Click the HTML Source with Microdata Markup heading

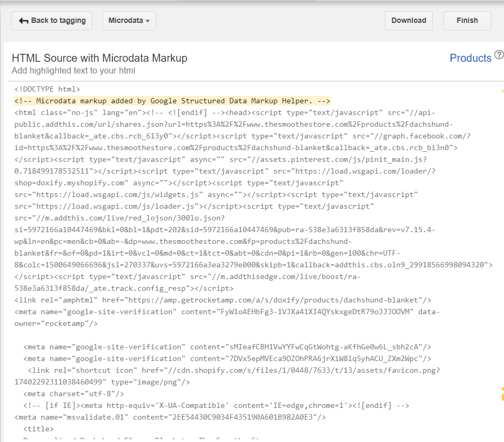(x=100, y=58)
